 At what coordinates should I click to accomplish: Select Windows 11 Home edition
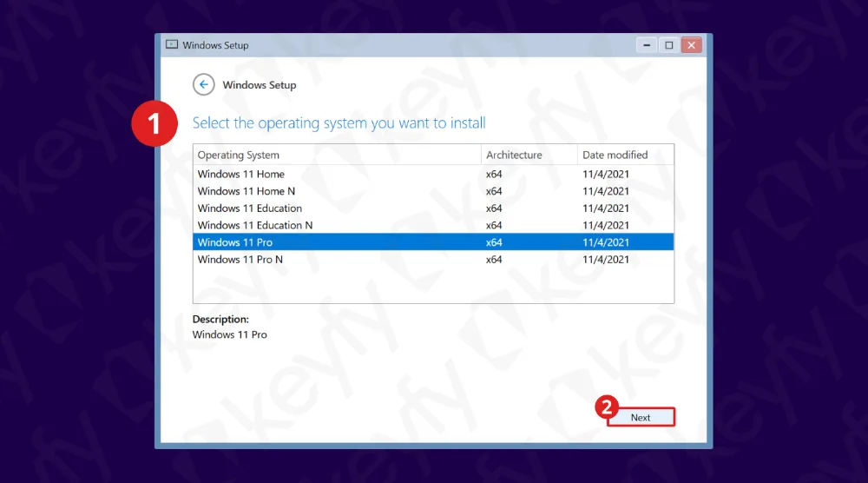pos(433,174)
